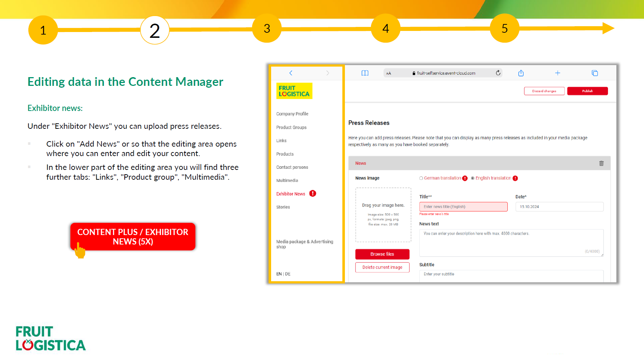Open Company Profile in the sidebar

292,114
